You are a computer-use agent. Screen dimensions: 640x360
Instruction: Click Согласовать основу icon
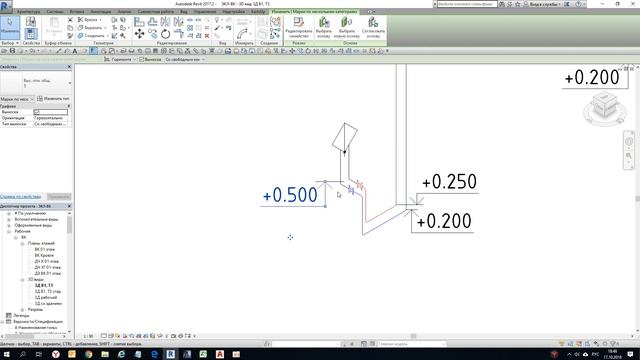373,27
